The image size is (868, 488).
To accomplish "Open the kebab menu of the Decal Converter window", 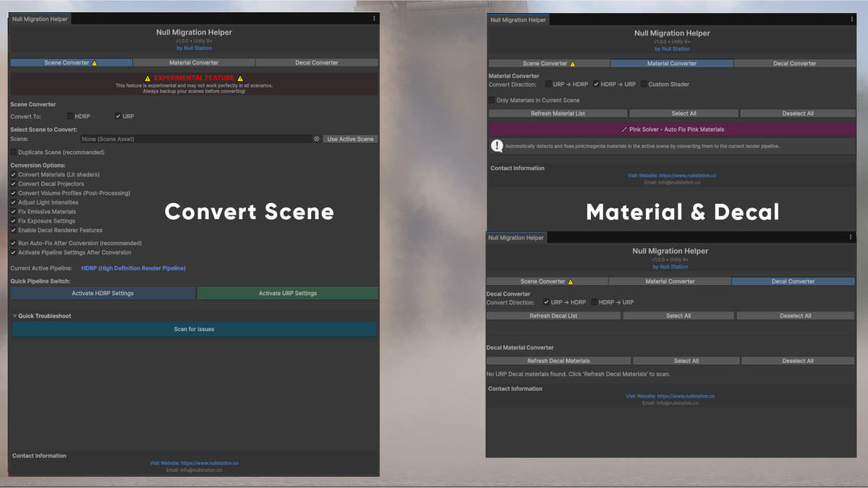I will pyautogui.click(x=850, y=237).
